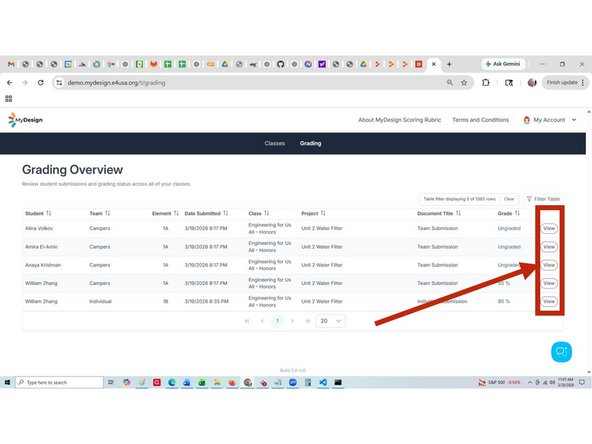592x444 pixels.
Task: Clear the table filter
Action: pos(509,199)
